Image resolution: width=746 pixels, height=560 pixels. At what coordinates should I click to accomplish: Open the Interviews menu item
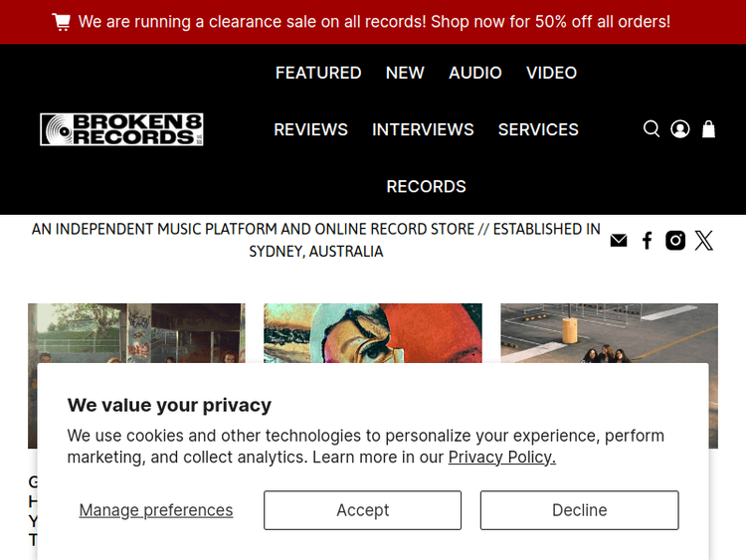423,129
